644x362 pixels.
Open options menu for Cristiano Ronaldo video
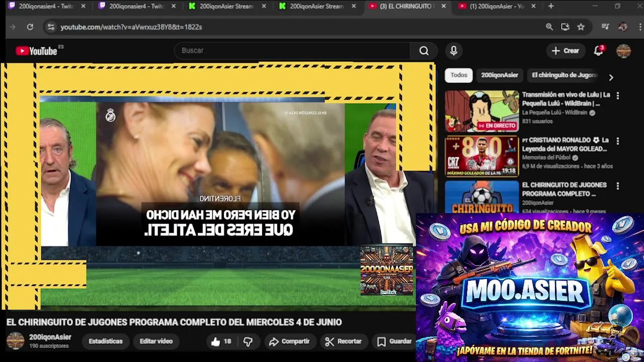coord(618,141)
